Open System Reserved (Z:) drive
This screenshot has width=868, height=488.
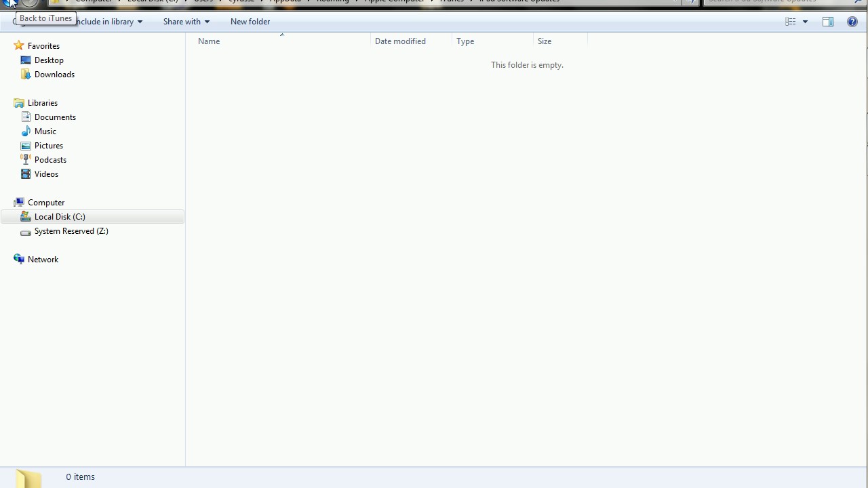71,231
